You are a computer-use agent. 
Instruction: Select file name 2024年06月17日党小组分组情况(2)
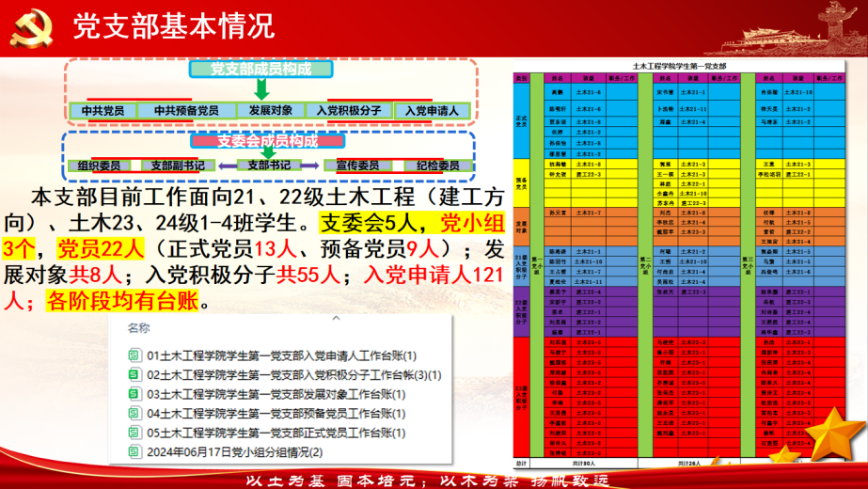pyautogui.click(x=235, y=452)
